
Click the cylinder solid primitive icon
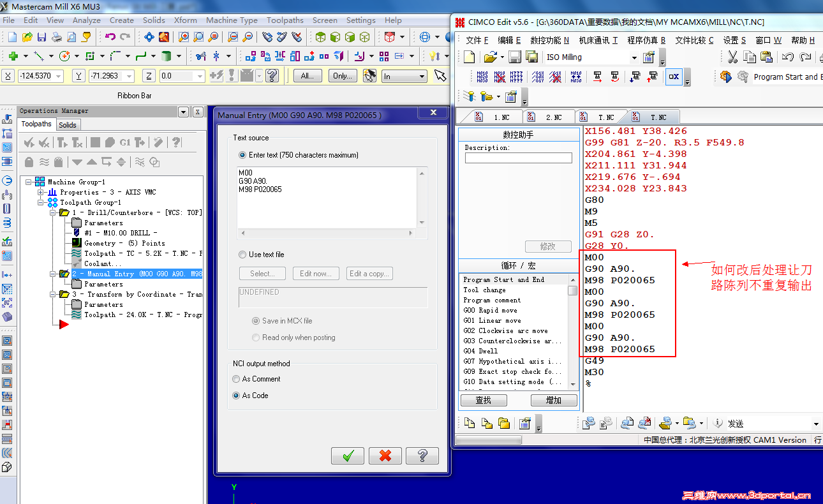click(166, 56)
